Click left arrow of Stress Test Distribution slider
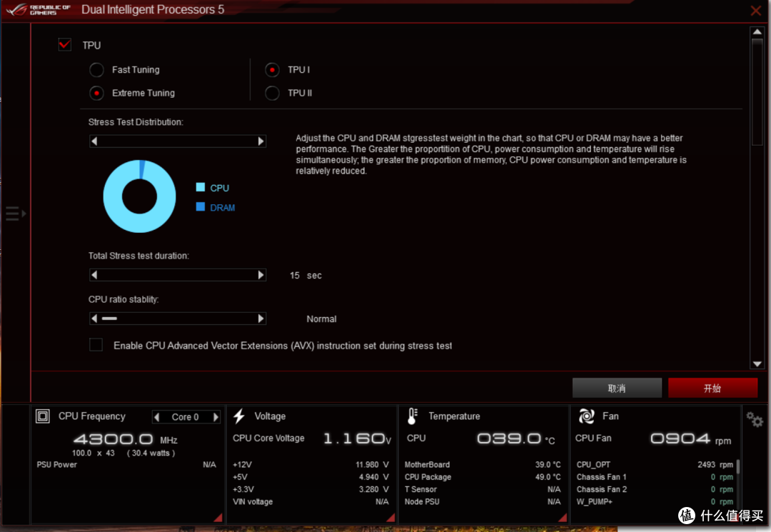The height and width of the screenshot is (532, 771). (x=94, y=141)
